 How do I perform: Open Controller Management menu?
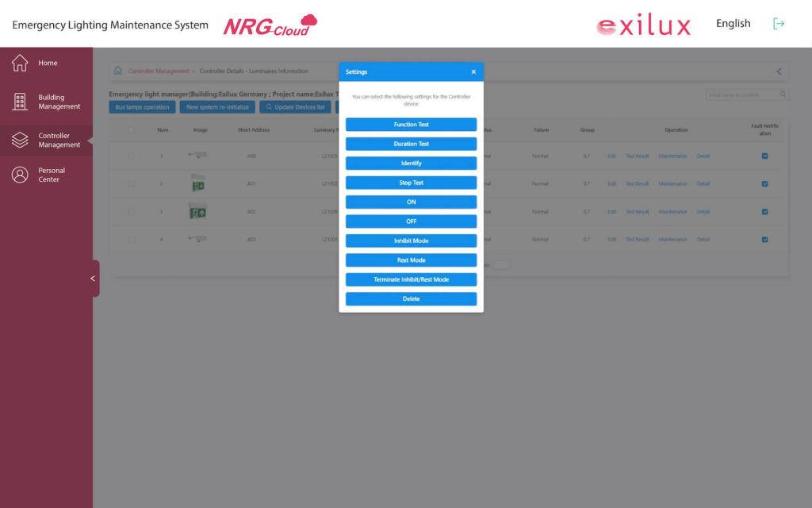(59, 140)
